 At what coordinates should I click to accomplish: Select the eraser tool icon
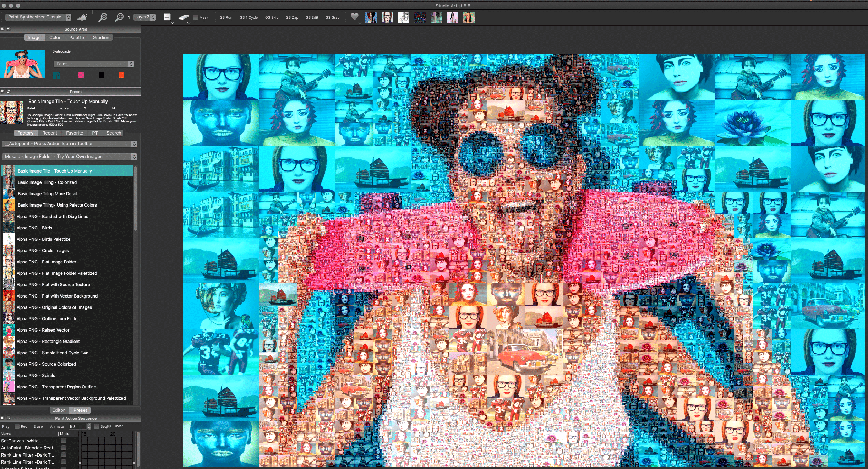[183, 17]
